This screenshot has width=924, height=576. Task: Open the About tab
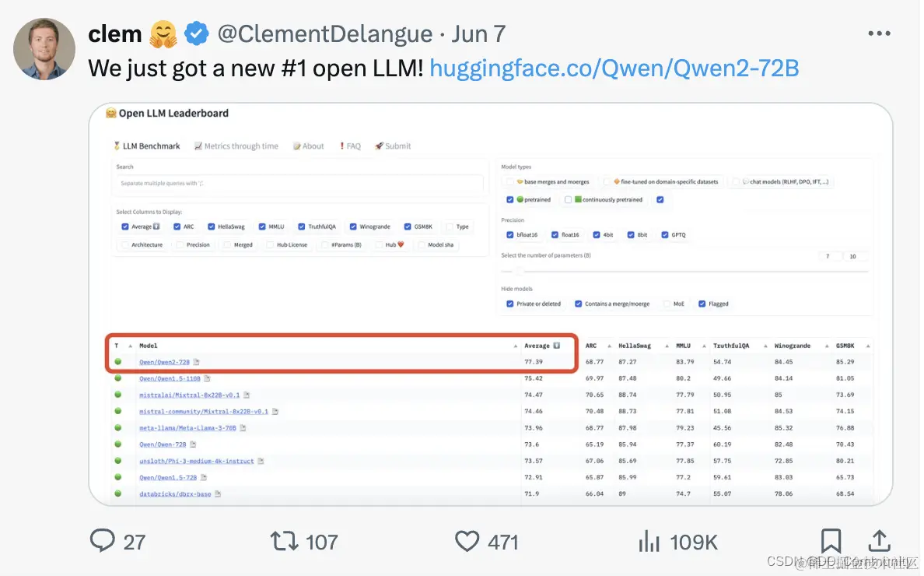pyautogui.click(x=309, y=146)
